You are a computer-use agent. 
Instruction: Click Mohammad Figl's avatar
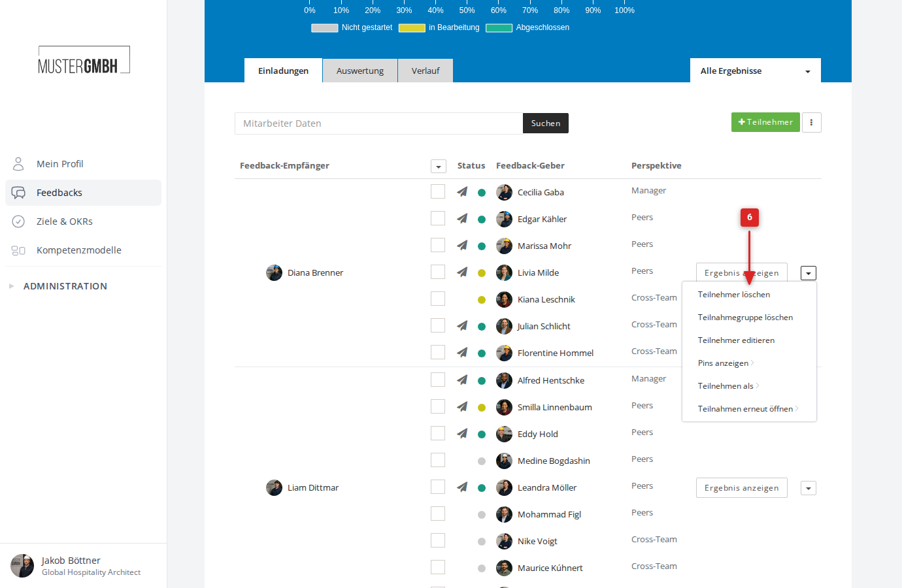504,514
